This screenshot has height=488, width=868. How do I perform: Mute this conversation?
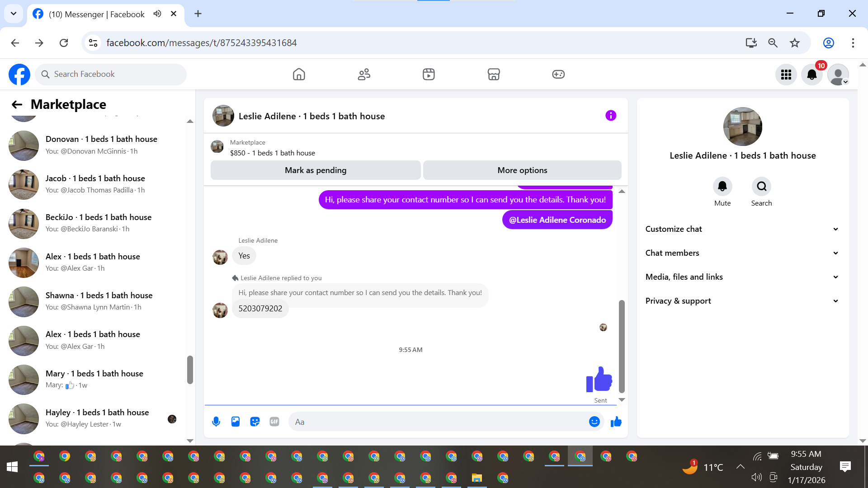coord(722,187)
